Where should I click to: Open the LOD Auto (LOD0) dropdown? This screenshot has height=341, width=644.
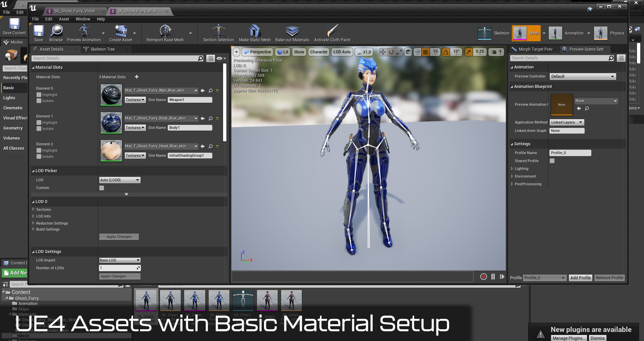(x=120, y=180)
